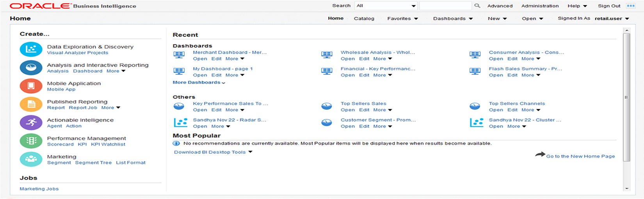Open the Catalog page

(x=364, y=18)
